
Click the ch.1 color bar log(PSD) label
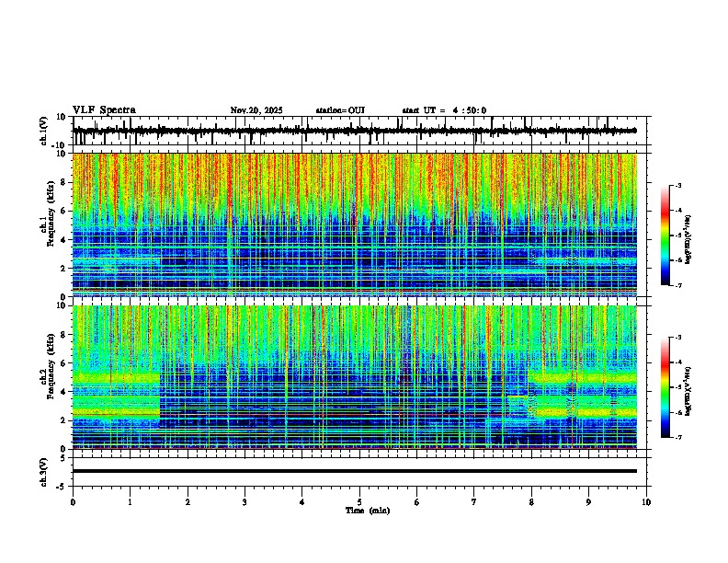(x=688, y=240)
